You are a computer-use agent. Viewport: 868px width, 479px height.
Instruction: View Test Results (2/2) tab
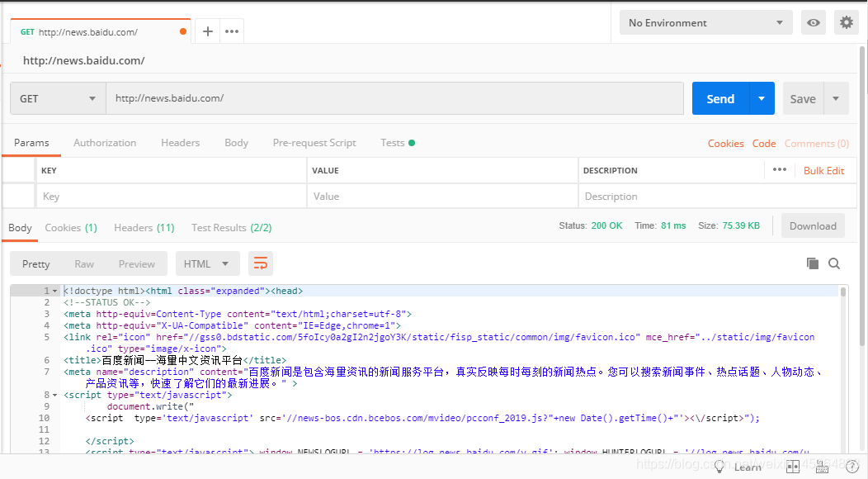[x=231, y=228]
